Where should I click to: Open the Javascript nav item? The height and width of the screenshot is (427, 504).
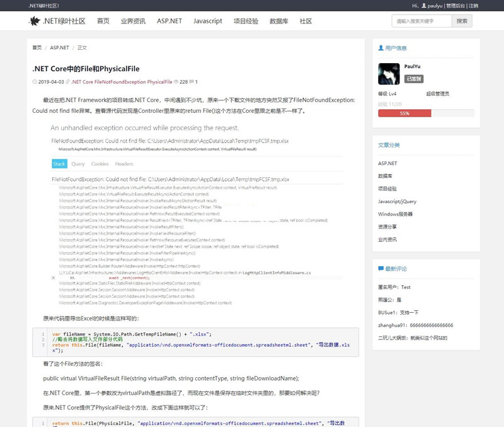coord(208,21)
